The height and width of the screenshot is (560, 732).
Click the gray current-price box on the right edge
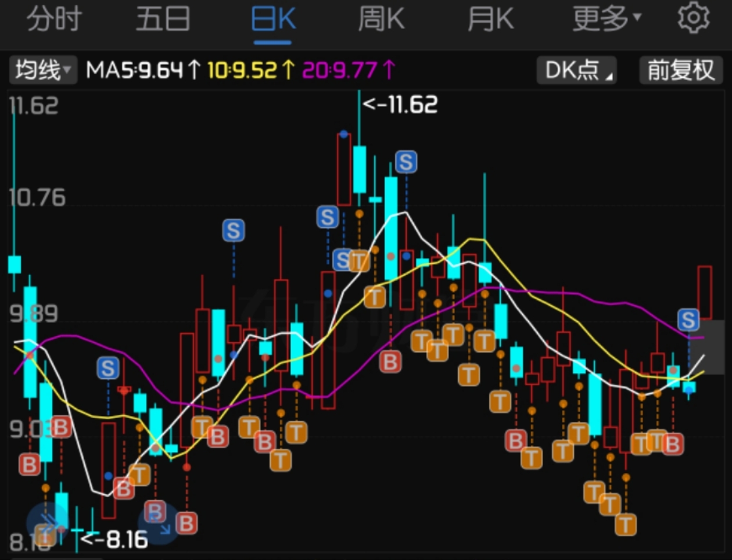(706, 347)
